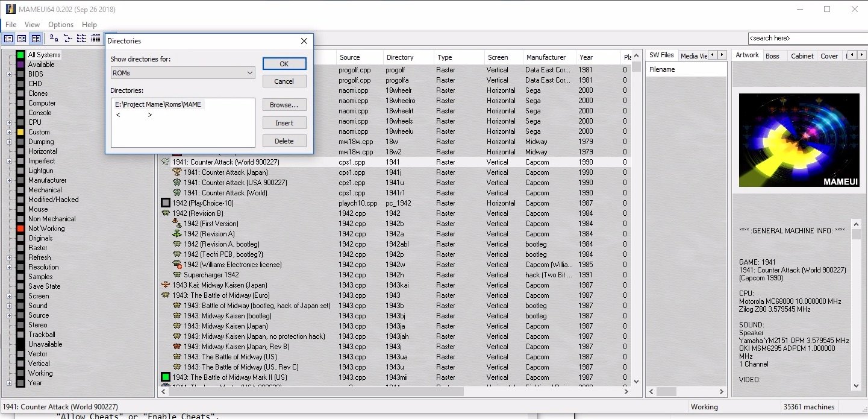868x419 pixels.
Task: Expand the Manufacturer tree node
Action: pyautogui.click(x=9, y=180)
